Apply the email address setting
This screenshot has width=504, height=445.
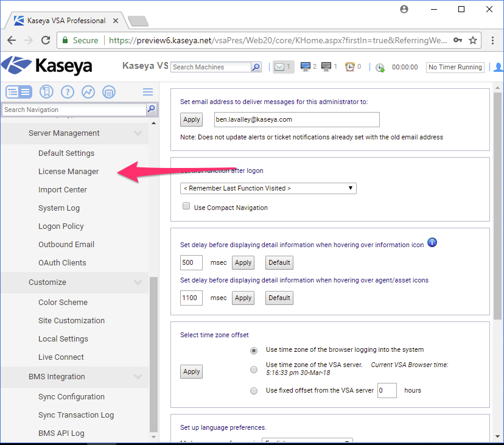pyautogui.click(x=191, y=119)
